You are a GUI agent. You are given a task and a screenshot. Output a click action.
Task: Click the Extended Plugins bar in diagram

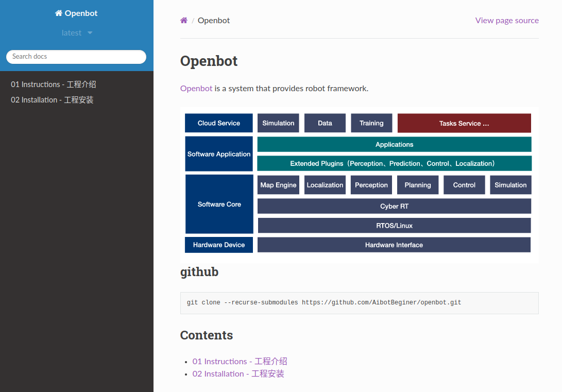pos(394,163)
